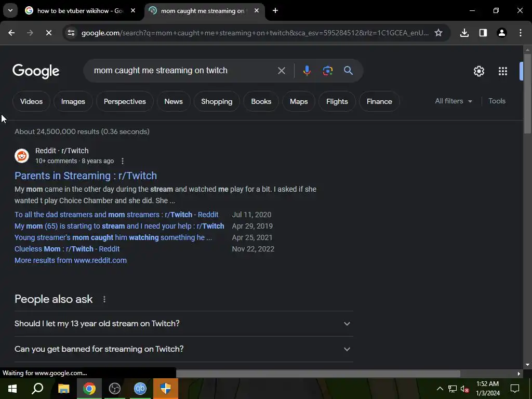Screen dimensions: 532x399
Task: Switch to the 'how to be vtuber wikihow' tab
Action: [x=81, y=11]
